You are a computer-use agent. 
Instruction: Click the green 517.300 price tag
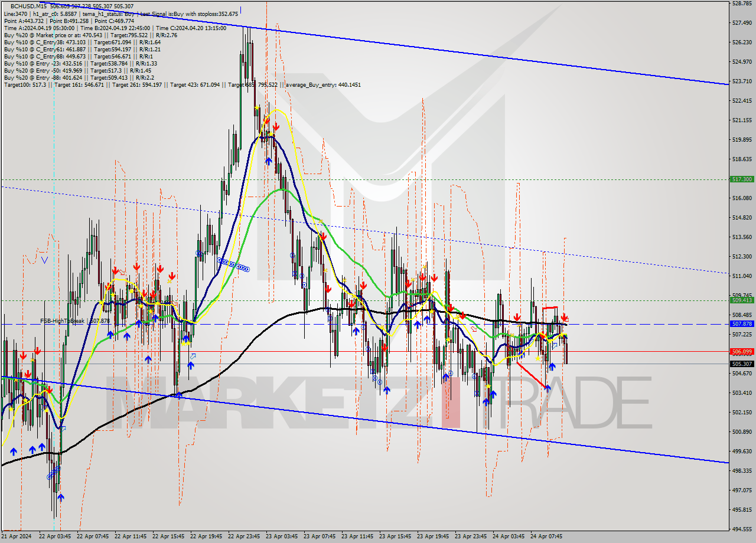(x=742, y=179)
